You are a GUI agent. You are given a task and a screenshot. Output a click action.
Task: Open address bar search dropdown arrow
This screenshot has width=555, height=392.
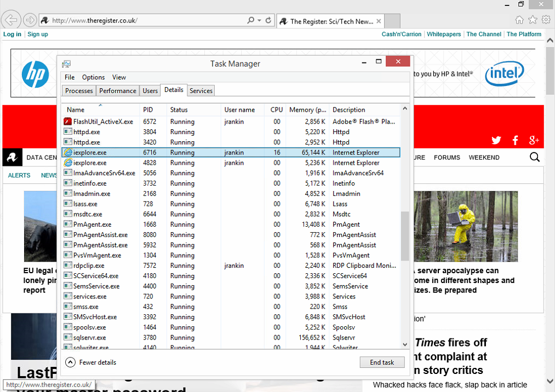(x=259, y=20)
